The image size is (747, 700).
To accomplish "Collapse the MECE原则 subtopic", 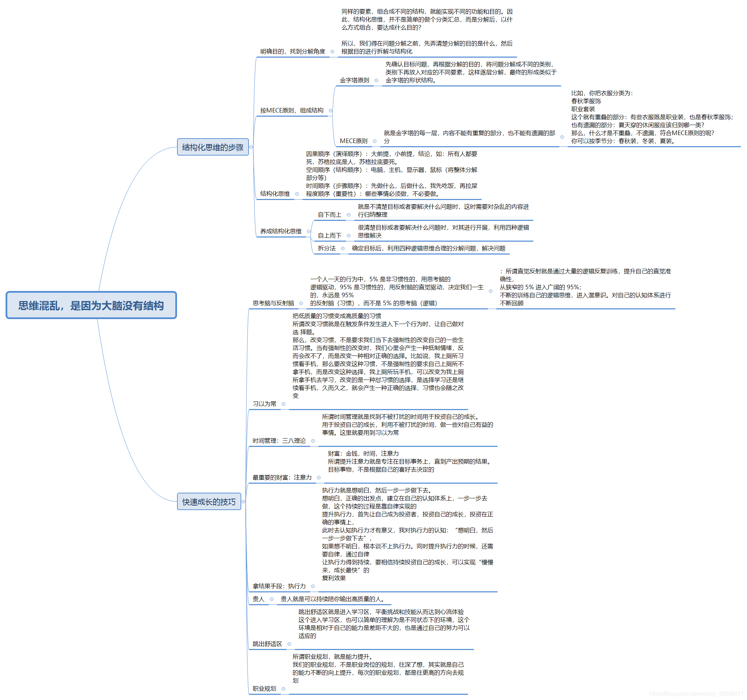I will pyautogui.click(x=375, y=141).
